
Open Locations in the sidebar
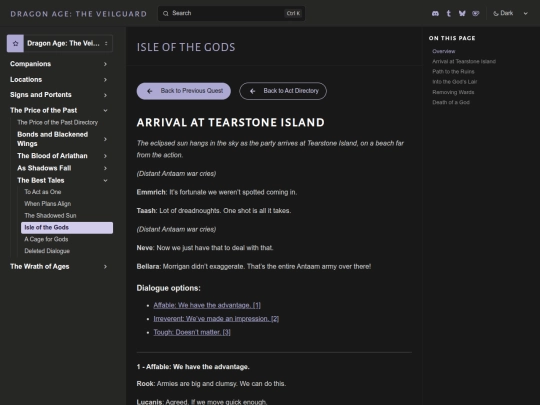coord(26,80)
